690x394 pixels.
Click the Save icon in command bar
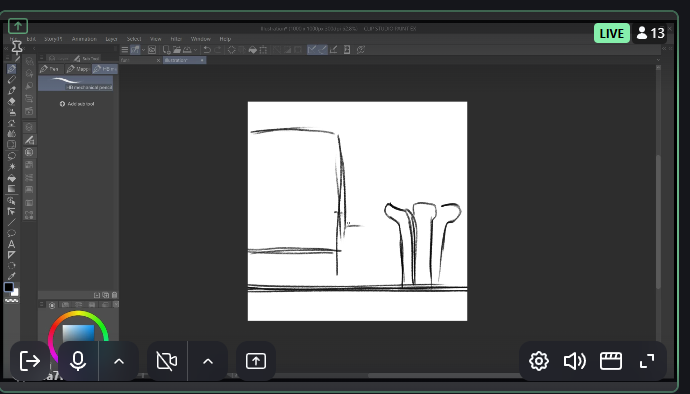pos(187,50)
